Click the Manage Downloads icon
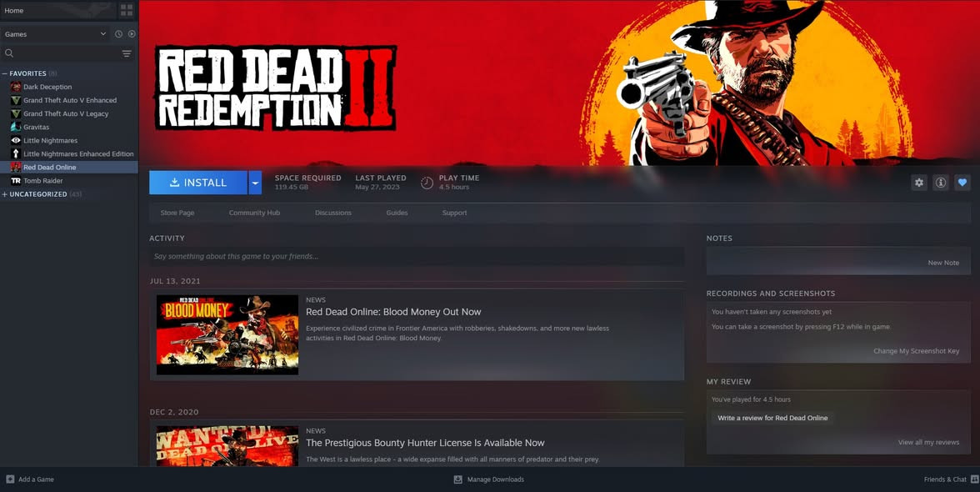Image resolution: width=980 pixels, height=492 pixels. 457,479
